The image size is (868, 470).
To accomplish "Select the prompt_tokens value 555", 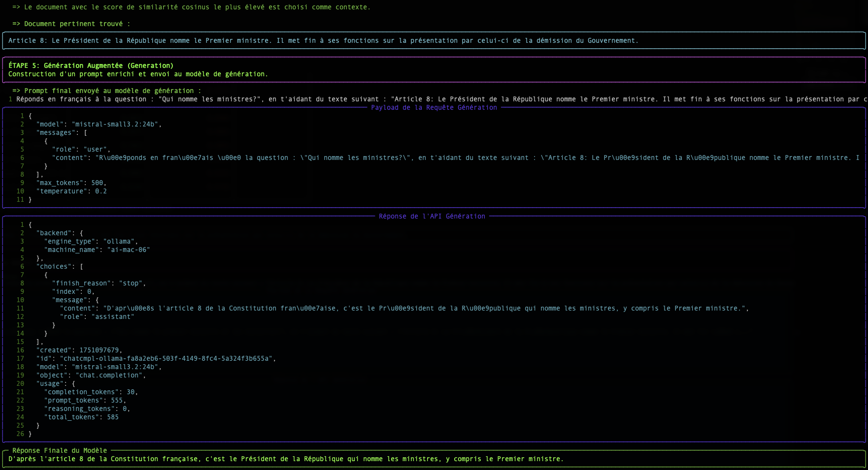I will coord(117,401).
